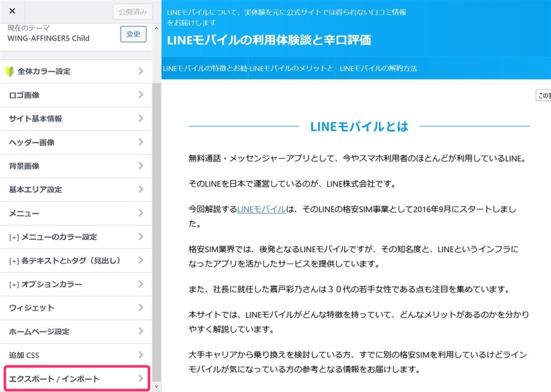Open the 基本エリア設定 section
The width and height of the screenshot is (551, 392).
pyautogui.click(x=76, y=190)
